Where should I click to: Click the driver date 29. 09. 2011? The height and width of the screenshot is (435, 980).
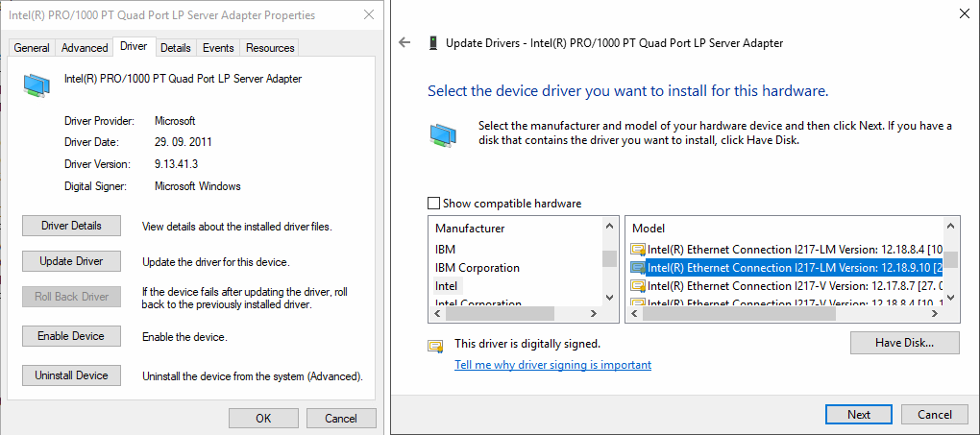(184, 142)
